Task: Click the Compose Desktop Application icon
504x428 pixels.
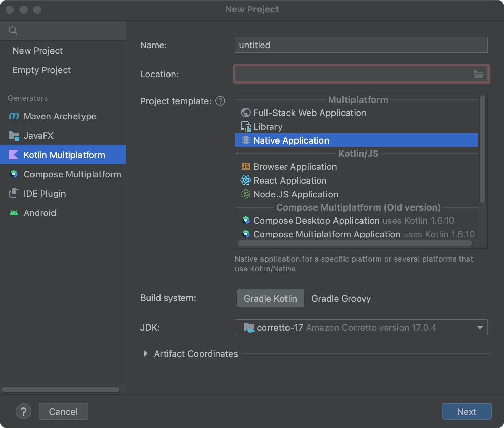Action: pos(246,220)
